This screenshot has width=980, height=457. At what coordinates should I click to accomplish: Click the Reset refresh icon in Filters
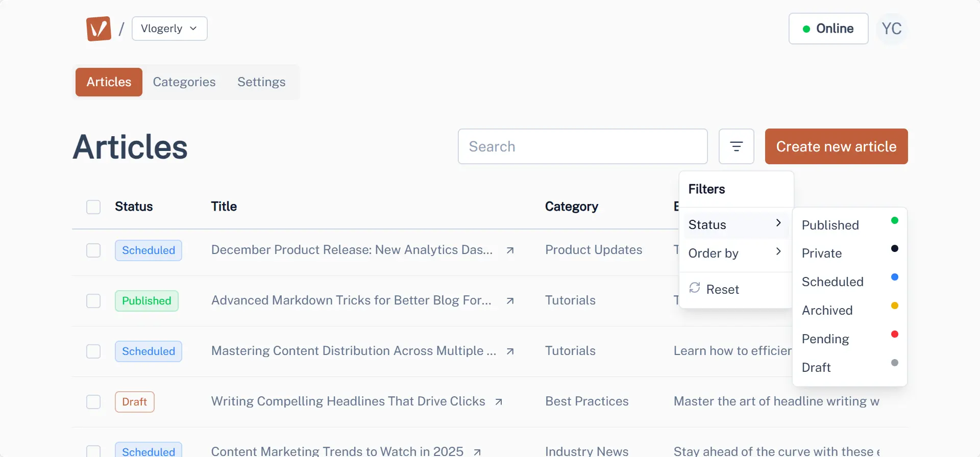click(695, 288)
